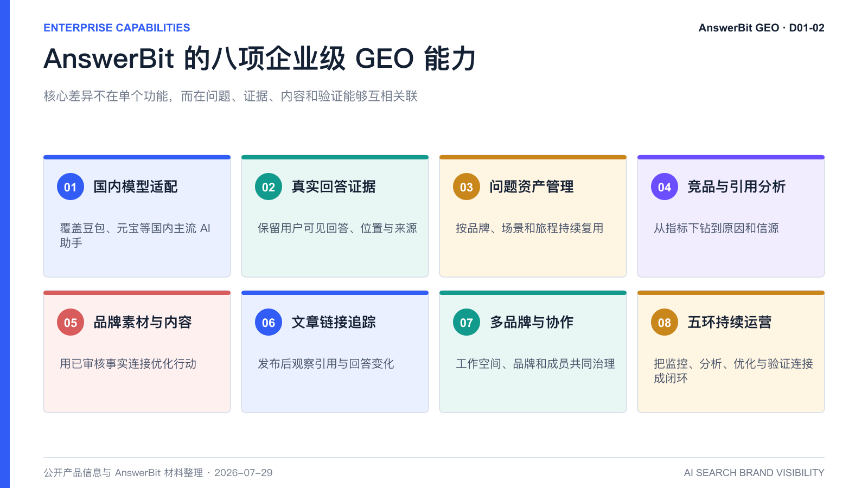This screenshot has height=488, width=868.
Task: Click the orange 08 number badge
Action: (665, 322)
